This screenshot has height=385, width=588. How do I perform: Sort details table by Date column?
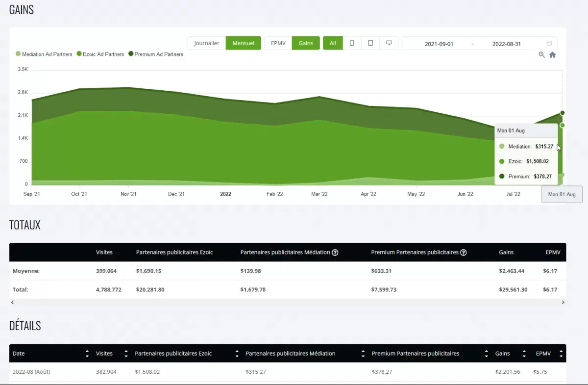tap(87, 354)
